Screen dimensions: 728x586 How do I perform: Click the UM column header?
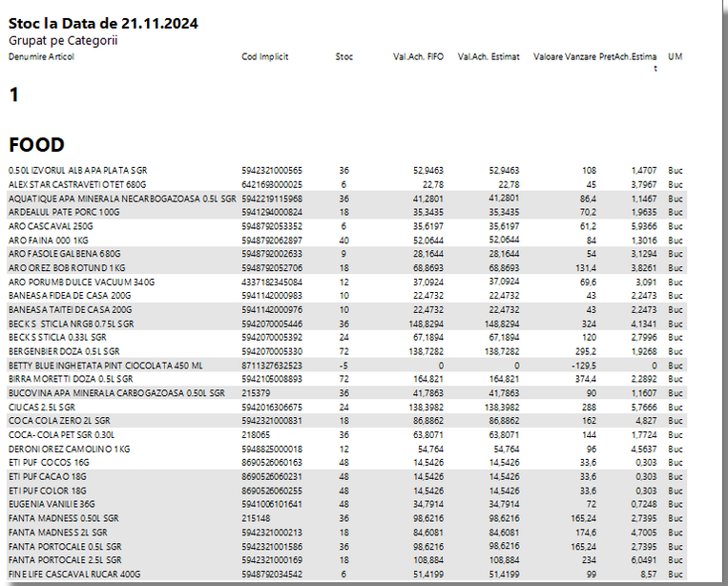pos(676,56)
